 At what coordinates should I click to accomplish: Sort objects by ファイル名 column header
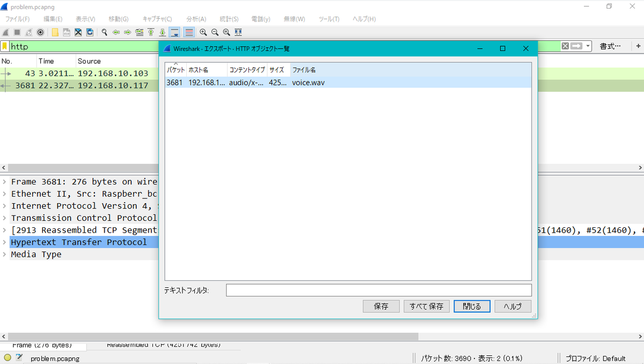click(411, 70)
